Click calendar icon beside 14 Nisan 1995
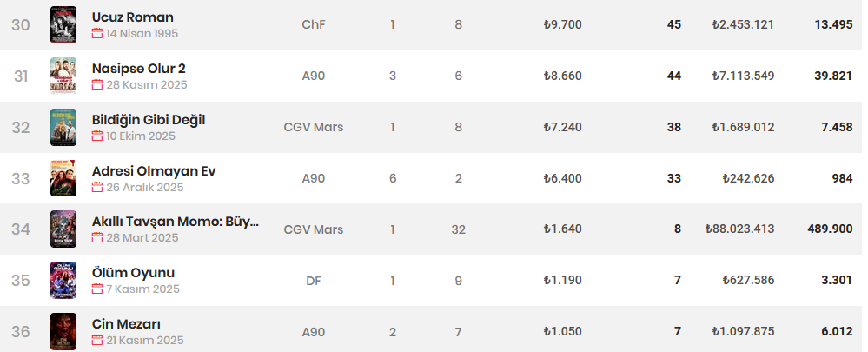This screenshot has height=352, width=868. (x=97, y=34)
